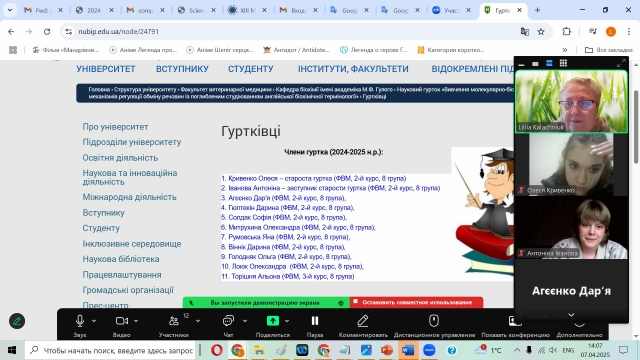Open Opera browser from taskbar
The image size is (640, 360).
[216, 350]
